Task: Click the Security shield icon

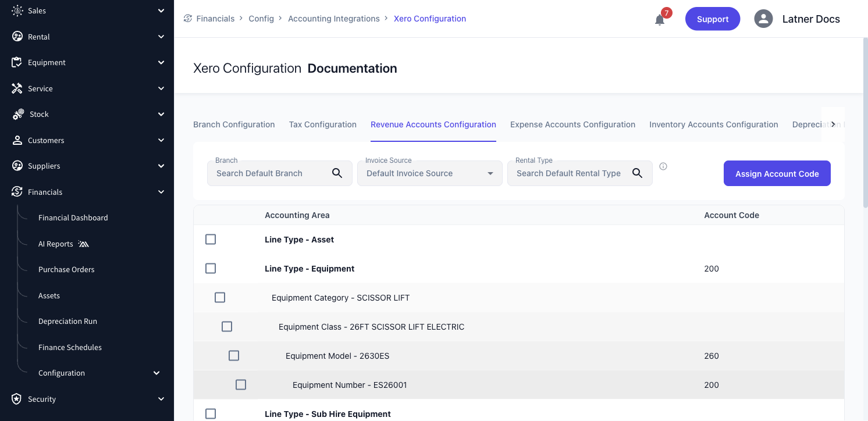Action: [x=17, y=399]
